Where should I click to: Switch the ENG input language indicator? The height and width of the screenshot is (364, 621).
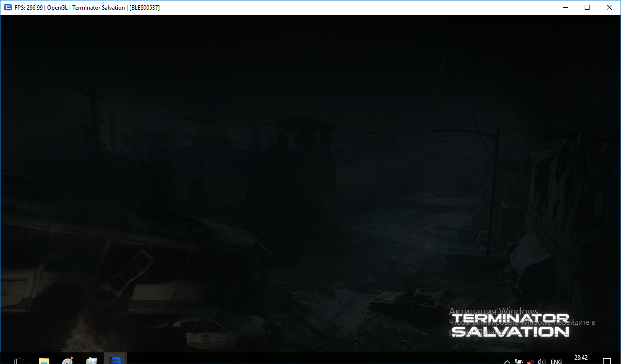(x=557, y=362)
